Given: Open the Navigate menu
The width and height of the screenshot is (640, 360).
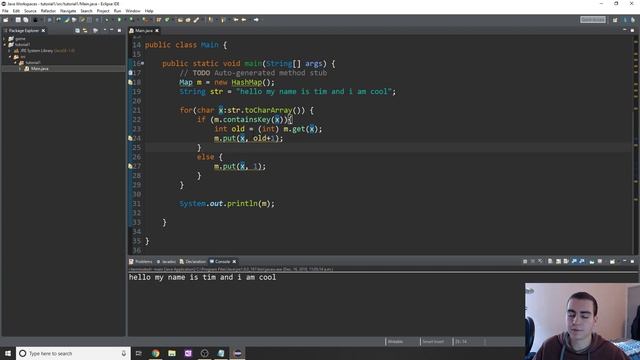Looking at the screenshot, I should 68,11.
